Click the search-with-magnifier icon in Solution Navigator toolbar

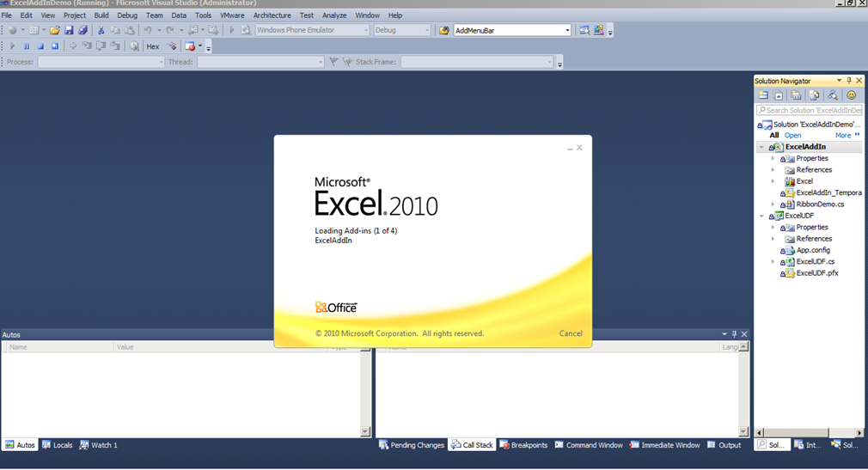point(833,95)
